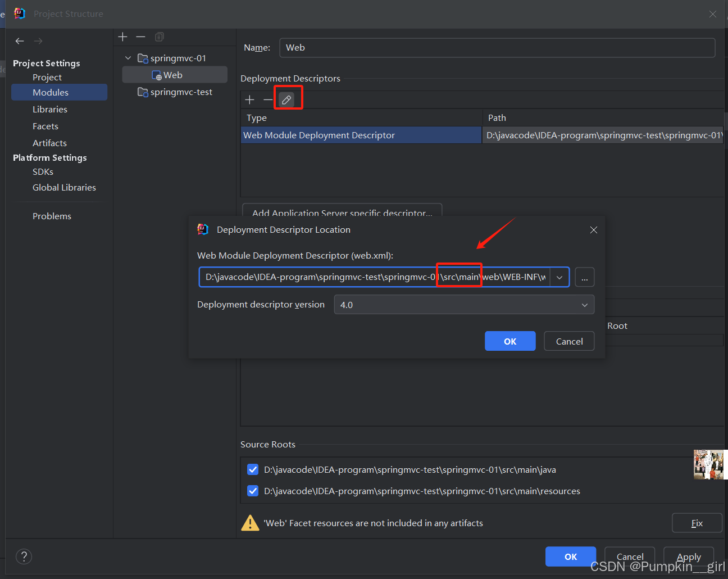Uncheck the src\main\resources source root
Screen dimensions: 728x579
[253, 491]
